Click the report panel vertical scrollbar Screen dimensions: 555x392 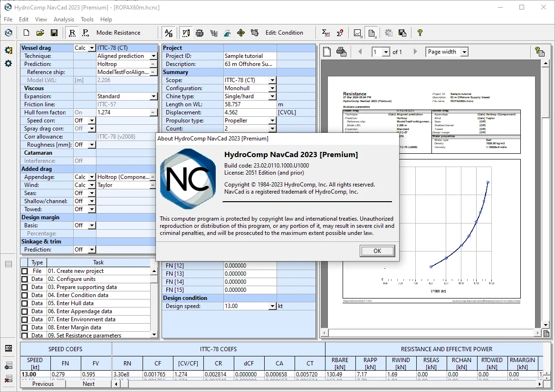coord(546,194)
